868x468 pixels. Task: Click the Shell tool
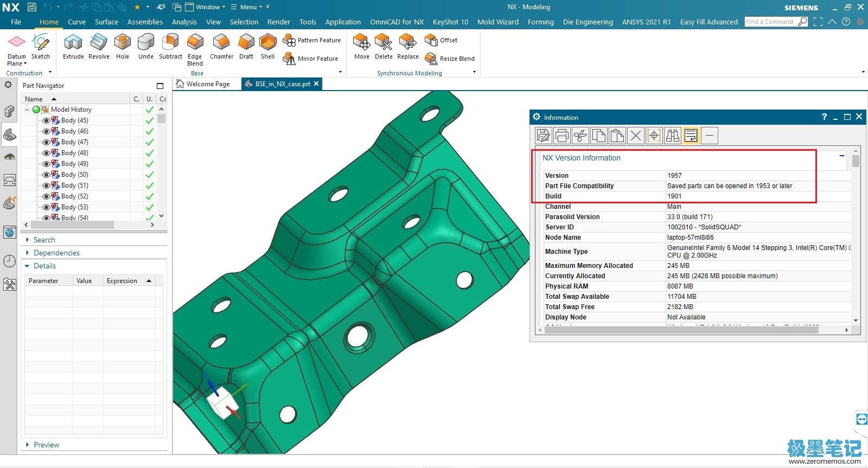268,47
